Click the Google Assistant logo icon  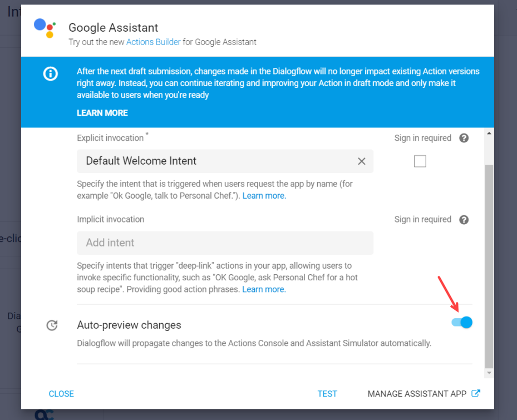point(45,28)
